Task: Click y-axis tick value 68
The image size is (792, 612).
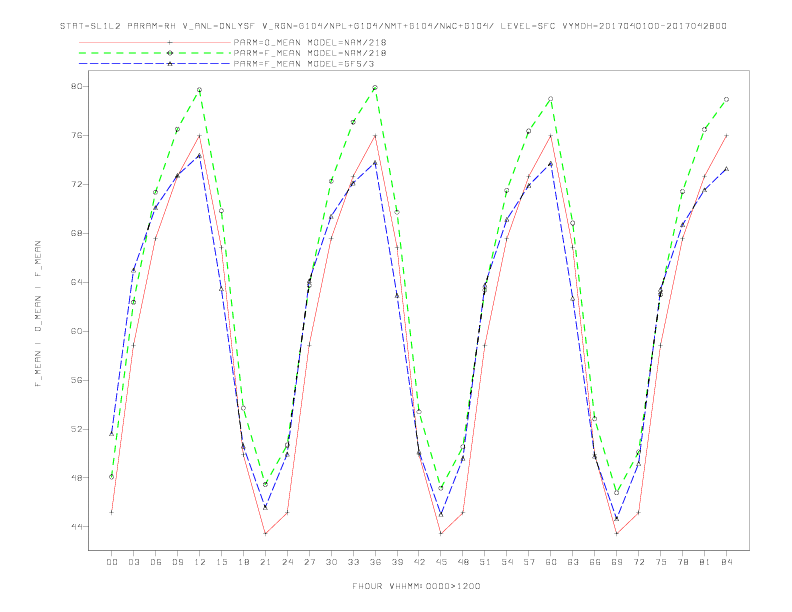Action: pos(76,233)
